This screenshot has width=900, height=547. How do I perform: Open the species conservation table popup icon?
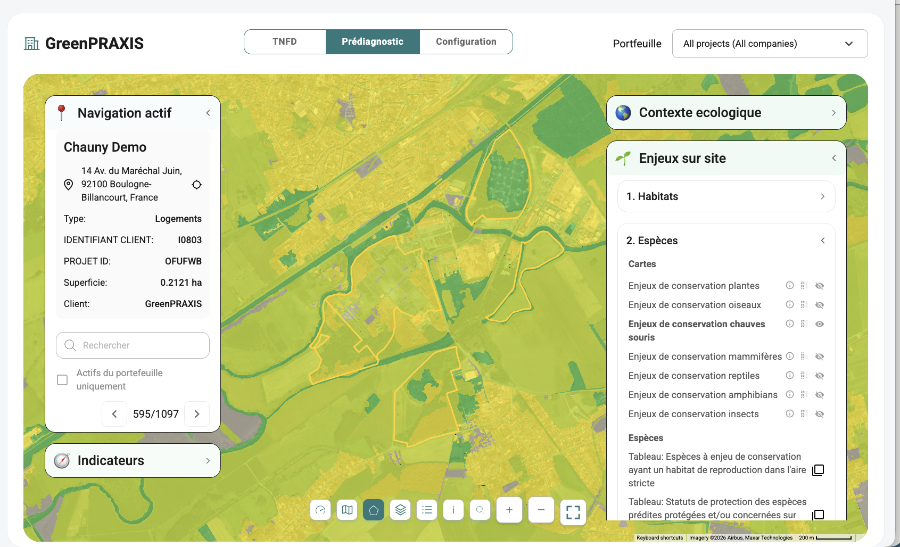[x=818, y=470]
